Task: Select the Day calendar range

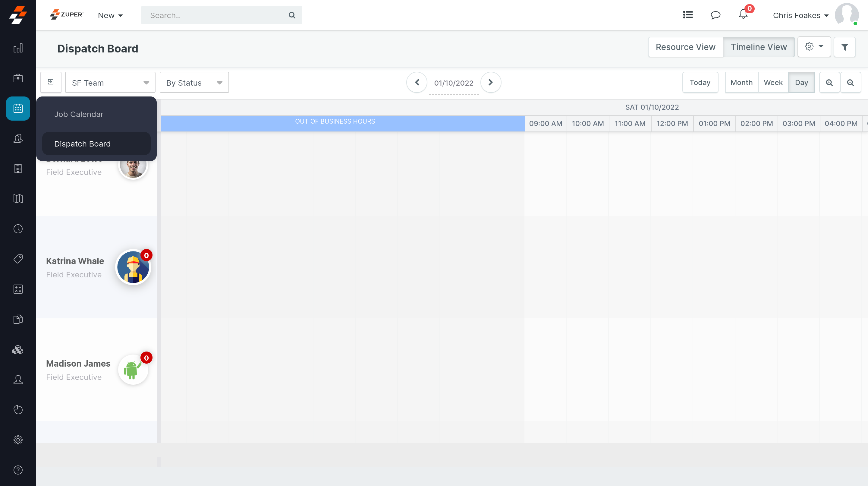Action: point(801,83)
